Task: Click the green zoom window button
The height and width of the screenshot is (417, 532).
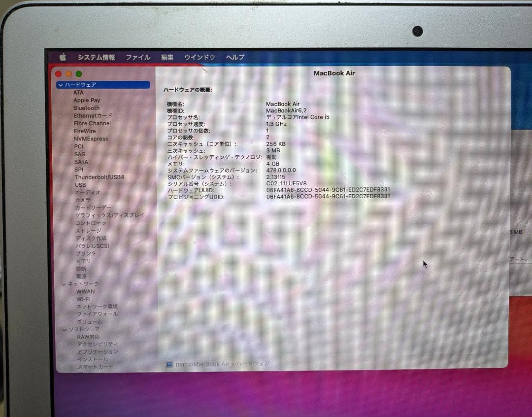Action: pos(79,74)
